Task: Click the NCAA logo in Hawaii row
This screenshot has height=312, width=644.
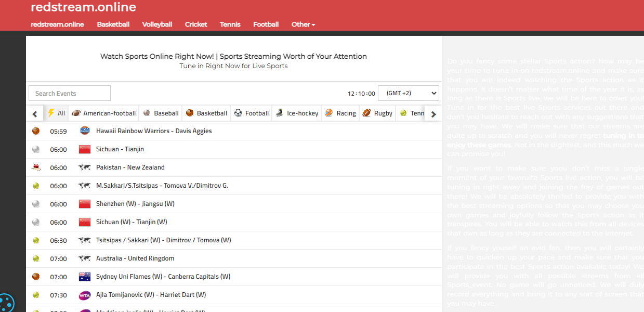Action: point(85,131)
